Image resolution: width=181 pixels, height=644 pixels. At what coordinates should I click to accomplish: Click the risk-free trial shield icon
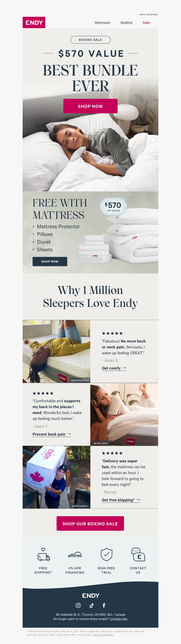coord(106,554)
